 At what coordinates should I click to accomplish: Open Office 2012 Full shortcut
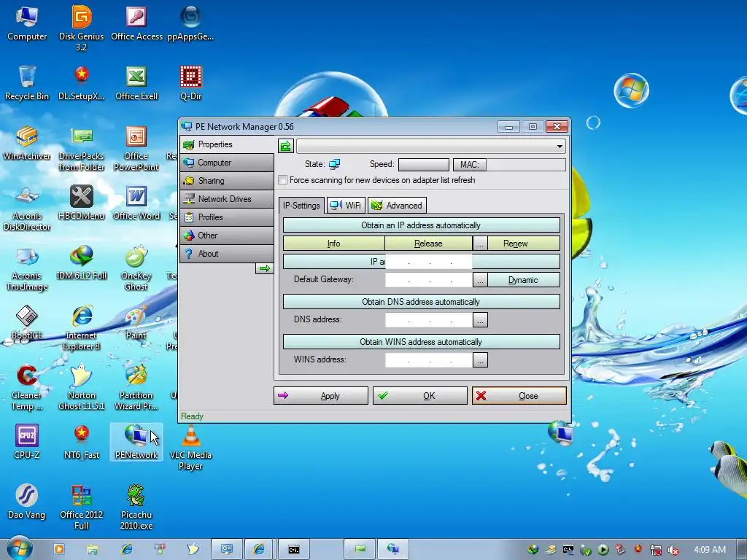[82, 507]
